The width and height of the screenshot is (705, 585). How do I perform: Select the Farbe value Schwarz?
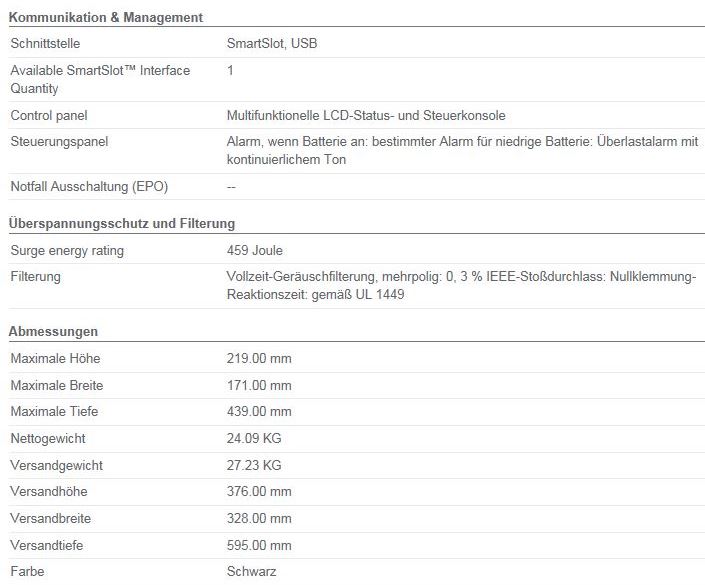coord(251,572)
